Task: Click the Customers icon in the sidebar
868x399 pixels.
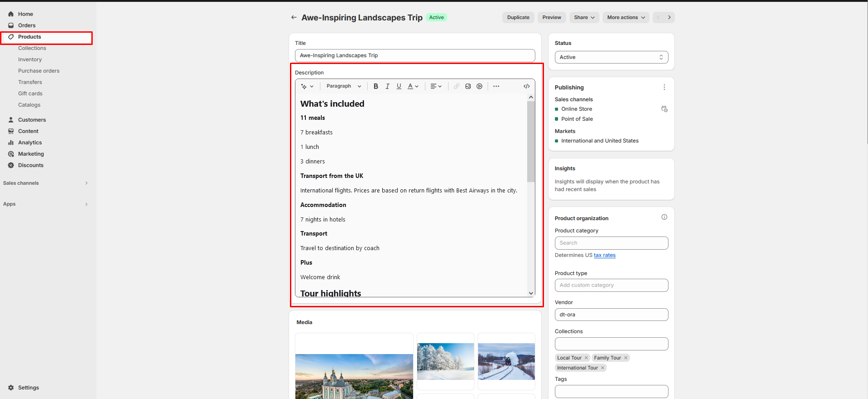Action: pyautogui.click(x=11, y=120)
